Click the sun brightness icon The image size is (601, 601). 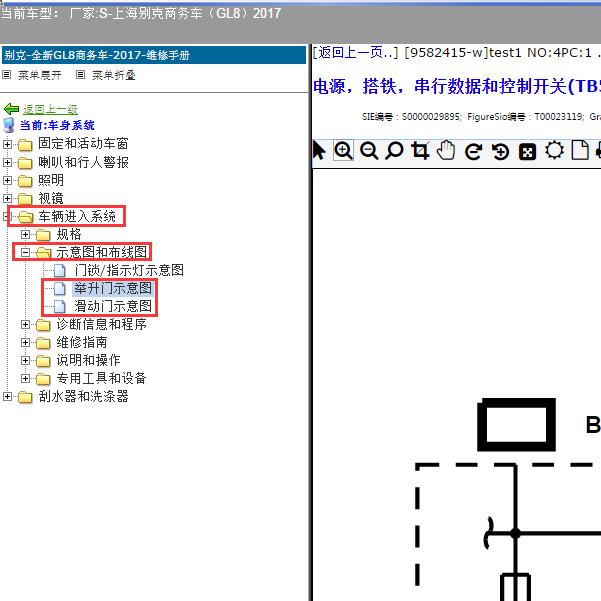554,150
